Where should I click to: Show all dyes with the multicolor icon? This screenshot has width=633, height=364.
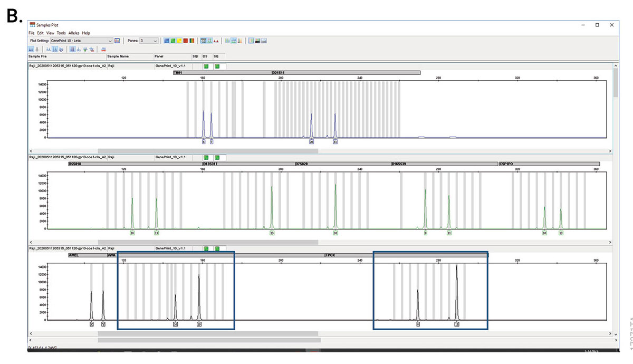pyautogui.click(x=192, y=41)
